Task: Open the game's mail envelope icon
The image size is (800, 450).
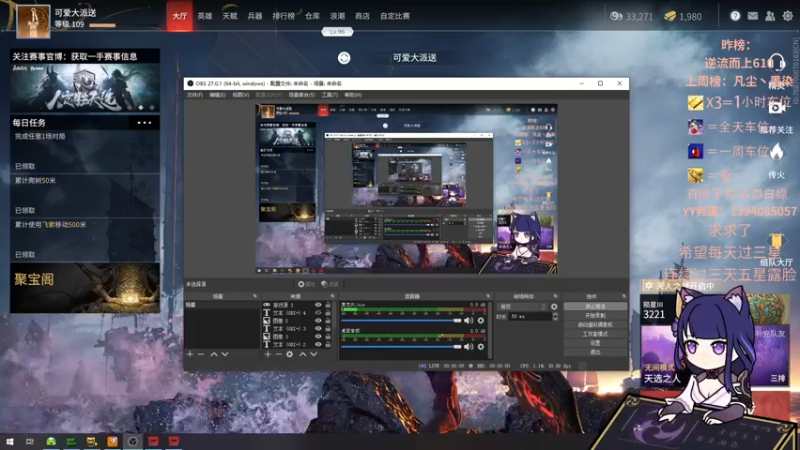Action: click(753, 16)
